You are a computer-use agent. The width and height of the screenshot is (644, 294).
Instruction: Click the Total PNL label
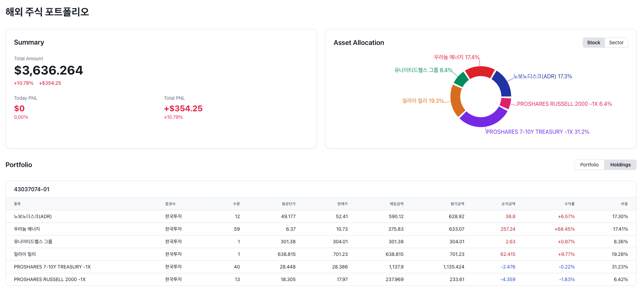pyautogui.click(x=174, y=98)
